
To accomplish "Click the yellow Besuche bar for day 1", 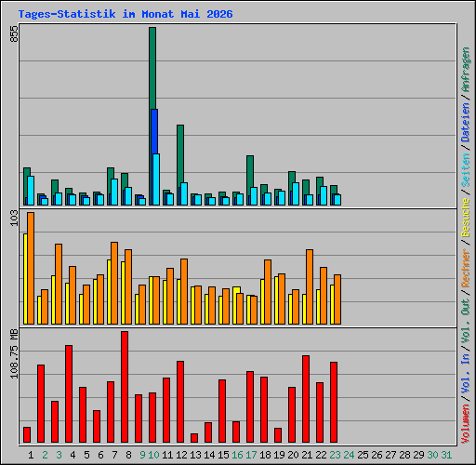I will click(25, 279).
